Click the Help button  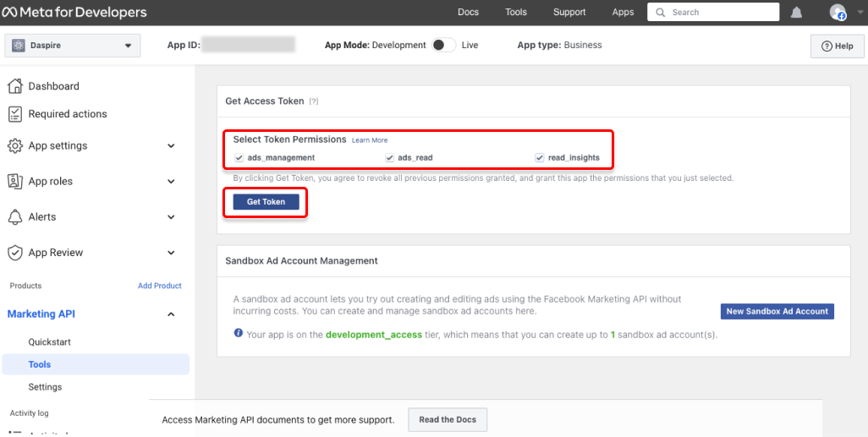[838, 46]
